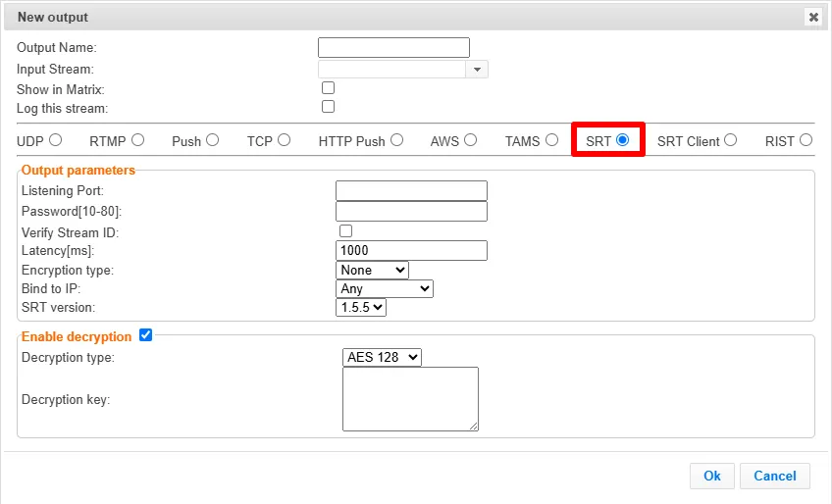
Task: Select the RTMP output radio button
Action: [x=138, y=140]
